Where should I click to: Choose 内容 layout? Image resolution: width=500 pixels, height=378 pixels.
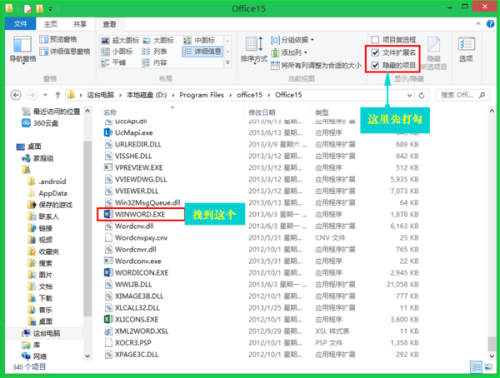154,62
